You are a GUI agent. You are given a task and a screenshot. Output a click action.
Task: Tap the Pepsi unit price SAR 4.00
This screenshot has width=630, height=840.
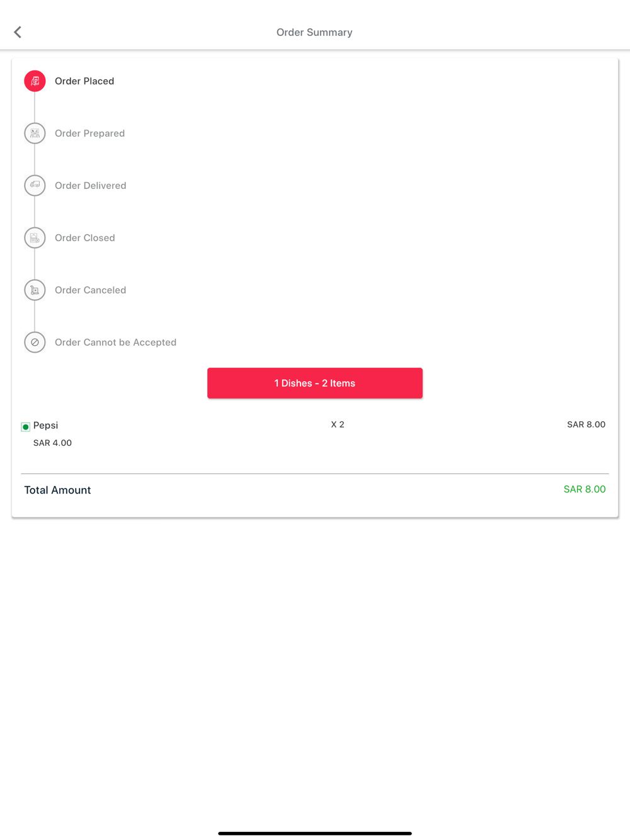pos(52,443)
